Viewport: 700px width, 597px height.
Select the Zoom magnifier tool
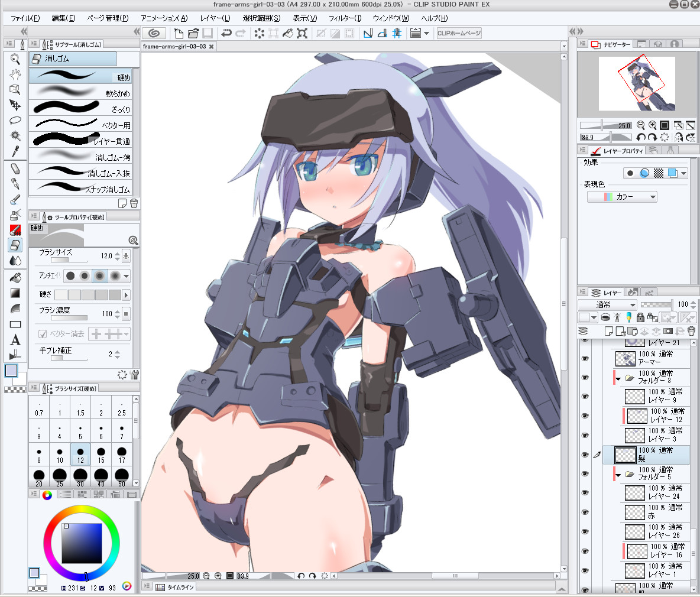point(15,59)
